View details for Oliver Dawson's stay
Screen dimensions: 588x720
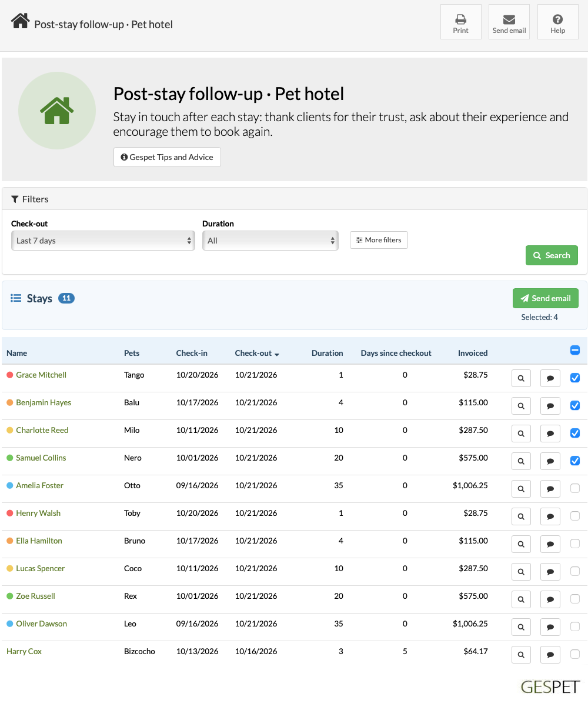(521, 627)
